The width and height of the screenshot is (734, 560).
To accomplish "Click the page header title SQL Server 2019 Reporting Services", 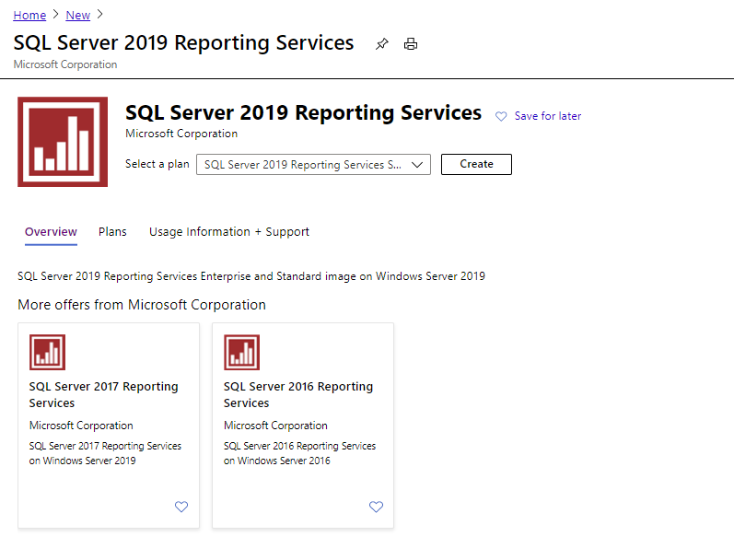I will point(183,42).
